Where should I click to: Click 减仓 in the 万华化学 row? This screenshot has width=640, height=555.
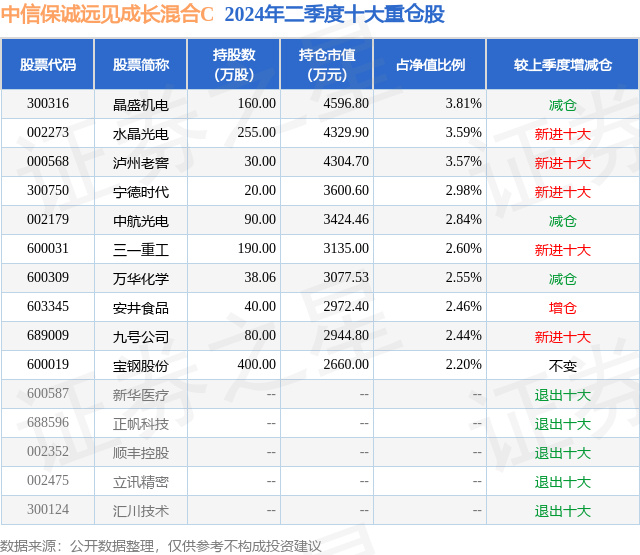pyautogui.click(x=563, y=279)
